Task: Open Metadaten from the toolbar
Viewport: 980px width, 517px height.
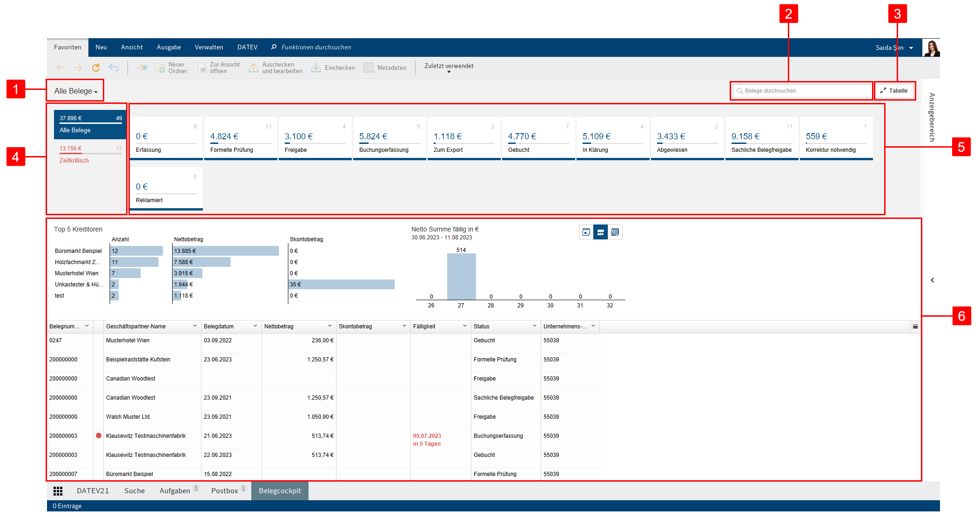Action: pos(385,68)
